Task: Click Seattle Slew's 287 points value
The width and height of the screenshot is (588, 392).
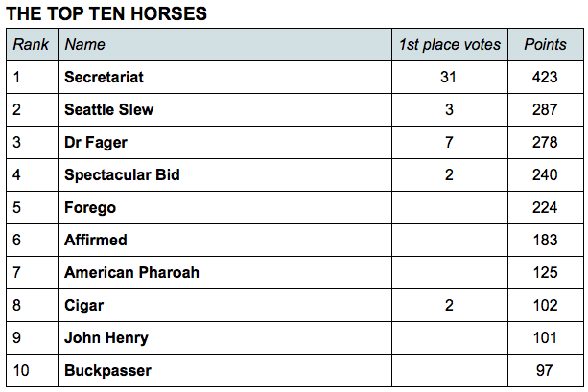Action: pyautogui.click(x=545, y=110)
